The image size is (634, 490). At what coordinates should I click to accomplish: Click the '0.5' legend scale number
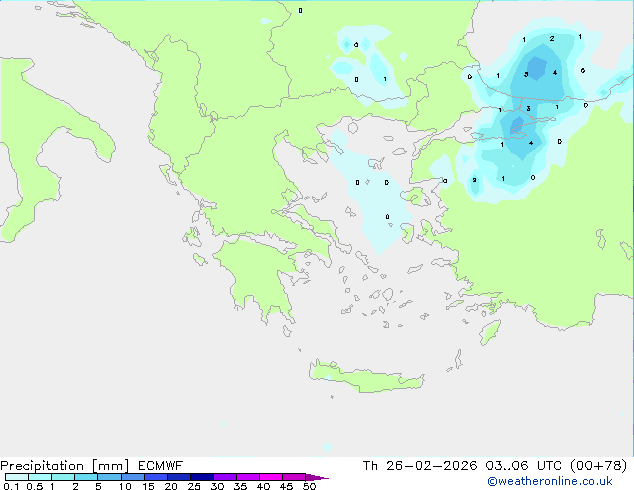click(x=34, y=486)
